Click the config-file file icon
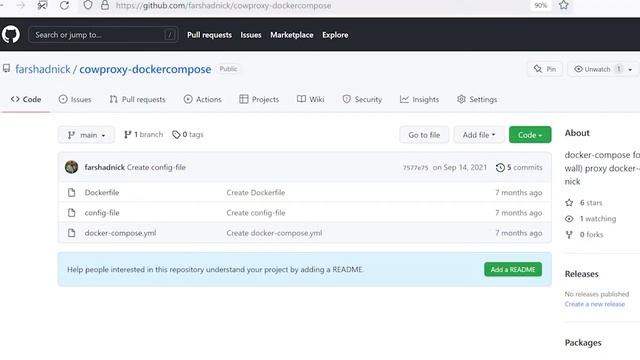 [x=71, y=213]
